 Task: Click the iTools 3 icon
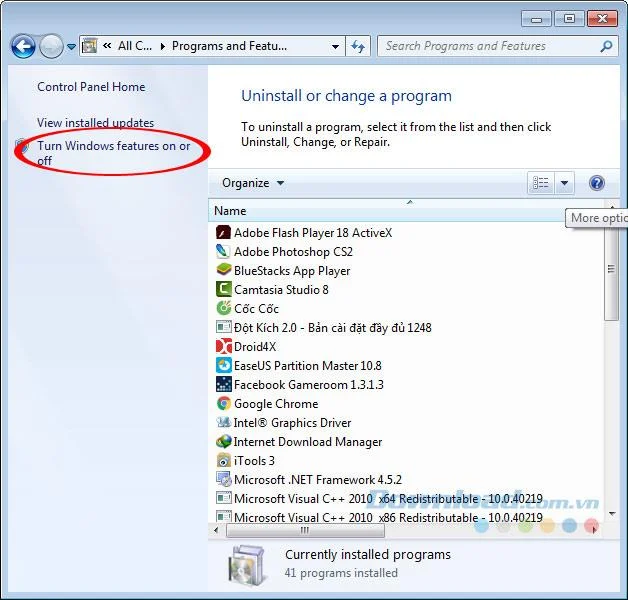[x=223, y=460]
